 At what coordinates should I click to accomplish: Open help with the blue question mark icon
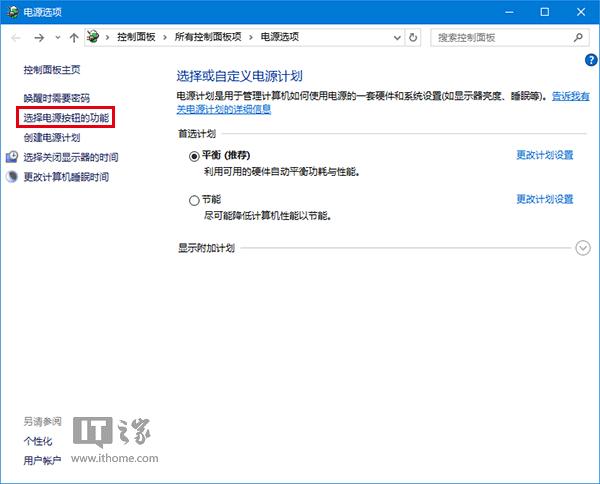[591, 59]
